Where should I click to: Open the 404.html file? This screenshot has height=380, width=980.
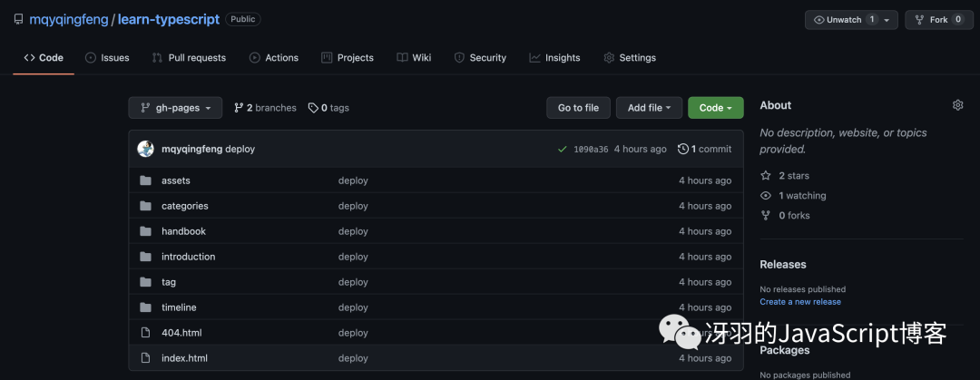[181, 333]
